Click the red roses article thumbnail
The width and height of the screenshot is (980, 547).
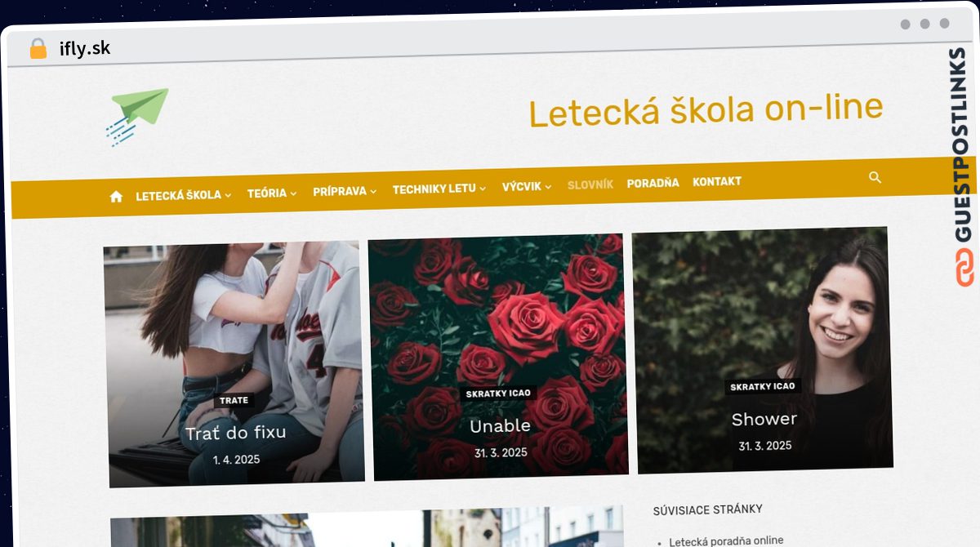click(497, 357)
